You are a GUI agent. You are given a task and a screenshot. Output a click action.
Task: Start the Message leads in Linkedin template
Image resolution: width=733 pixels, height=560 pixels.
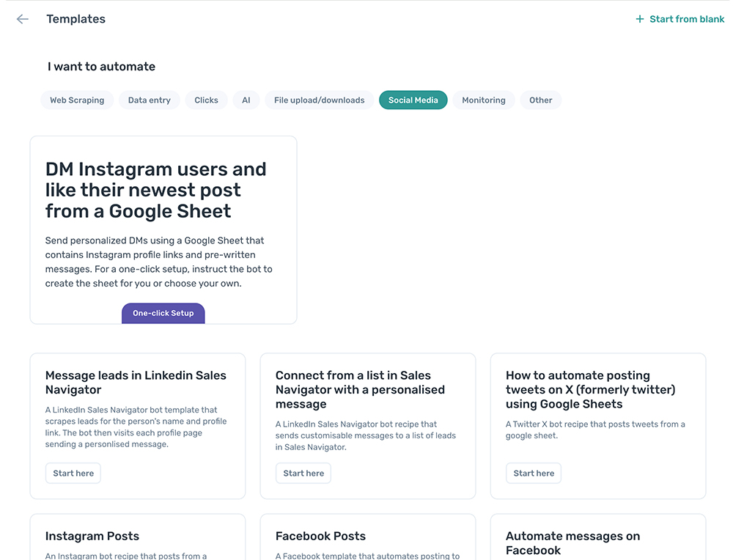[x=73, y=473]
